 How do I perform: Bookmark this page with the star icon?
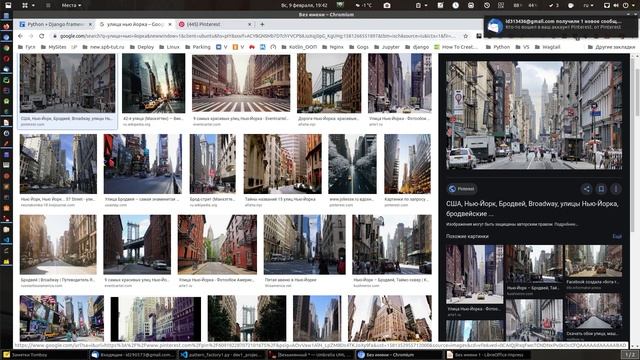(465, 36)
